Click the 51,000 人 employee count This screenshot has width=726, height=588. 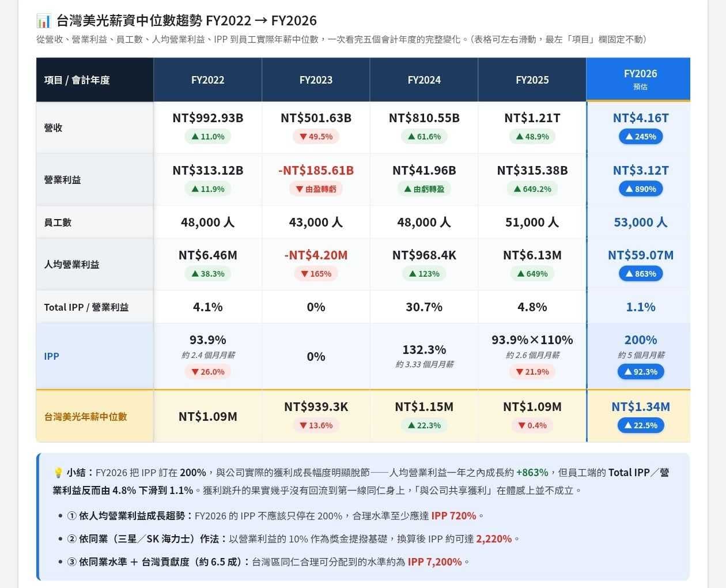coord(532,223)
